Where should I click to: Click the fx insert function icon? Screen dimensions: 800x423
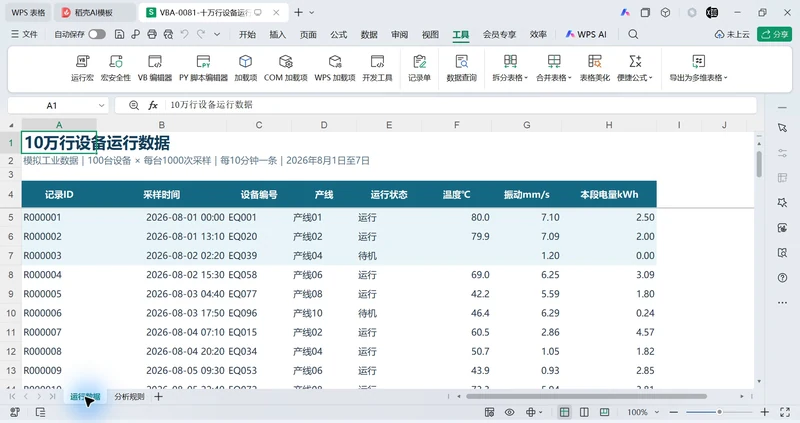pyautogui.click(x=153, y=105)
